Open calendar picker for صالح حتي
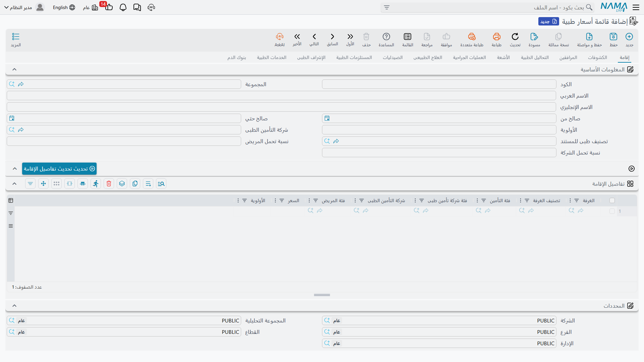The image size is (644, 362). [12, 118]
